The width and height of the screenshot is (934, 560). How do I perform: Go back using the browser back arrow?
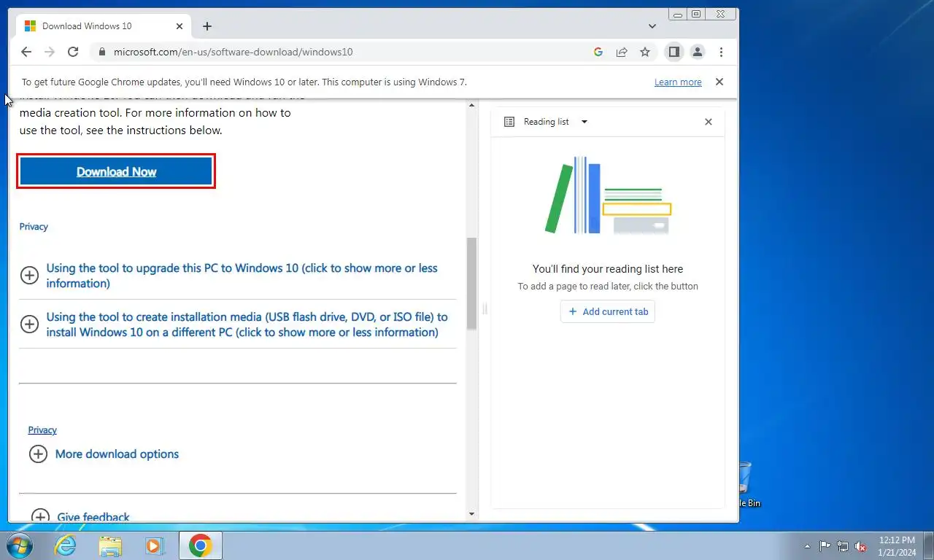tap(26, 52)
